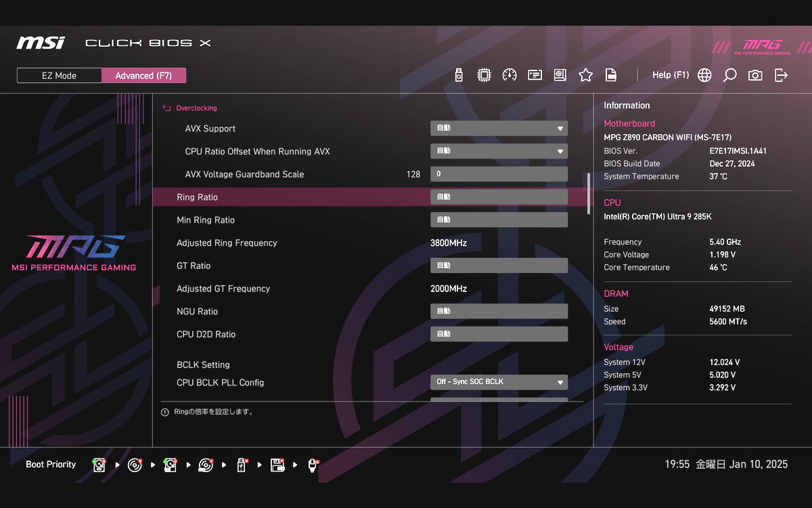812x508 pixels.
Task: Click AVX Voltage Guardband Scale input field
Action: [499, 174]
